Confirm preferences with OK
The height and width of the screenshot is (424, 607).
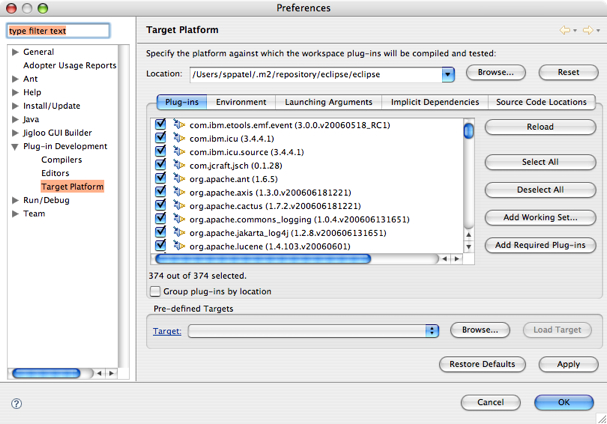(x=564, y=402)
